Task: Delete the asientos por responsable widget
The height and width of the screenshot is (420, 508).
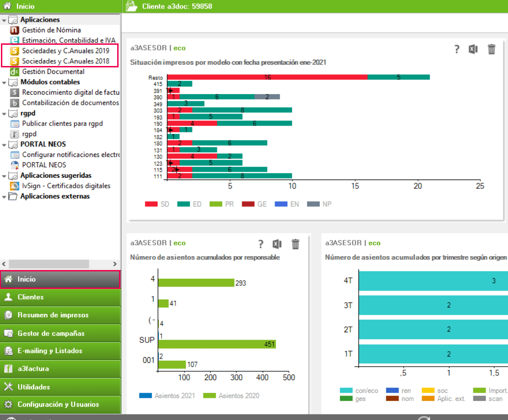Action: [x=296, y=244]
